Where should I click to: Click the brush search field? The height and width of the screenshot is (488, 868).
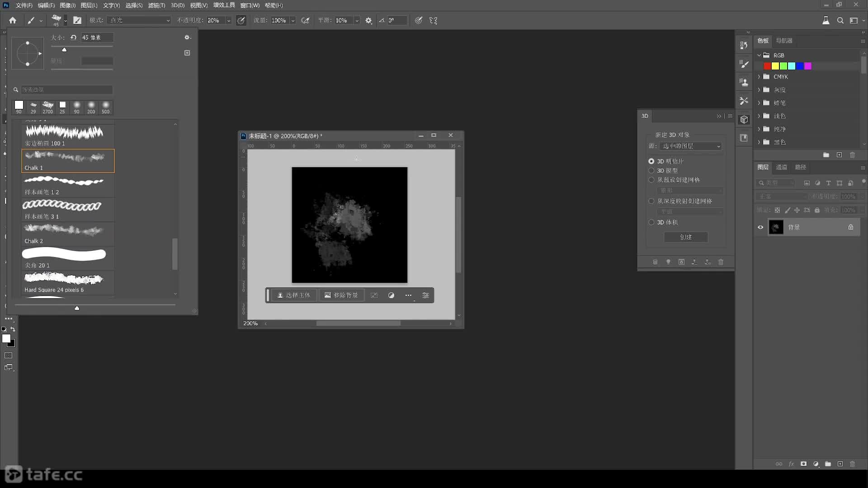click(x=66, y=90)
